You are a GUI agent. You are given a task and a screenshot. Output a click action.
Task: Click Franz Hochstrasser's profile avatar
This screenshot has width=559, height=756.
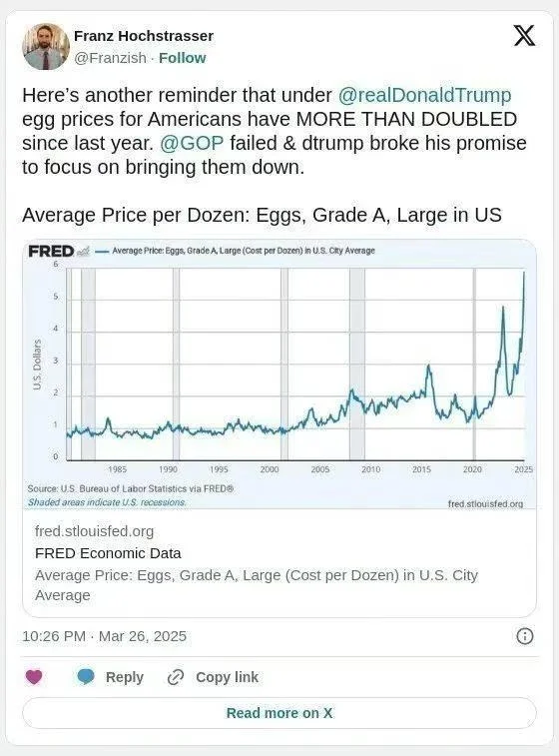(x=46, y=46)
